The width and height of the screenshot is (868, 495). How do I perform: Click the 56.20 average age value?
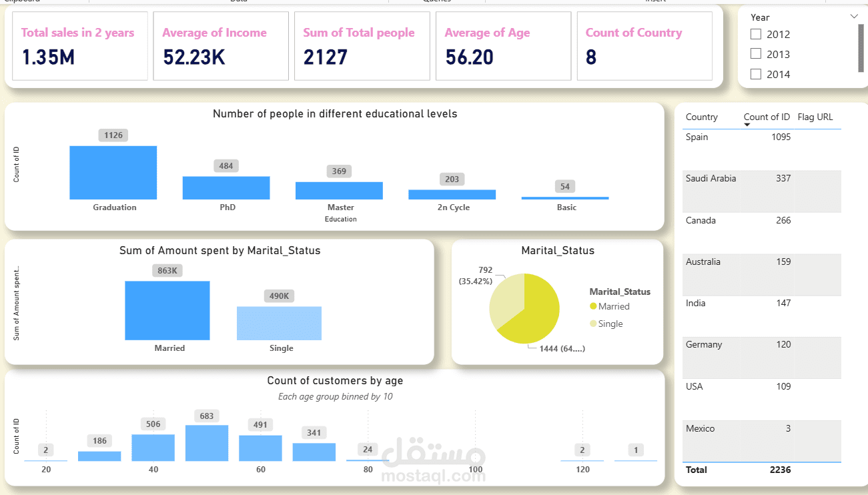click(469, 58)
